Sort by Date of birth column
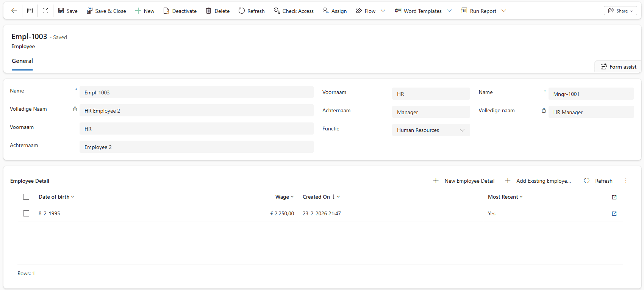This screenshot has height=290, width=644. 56,197
